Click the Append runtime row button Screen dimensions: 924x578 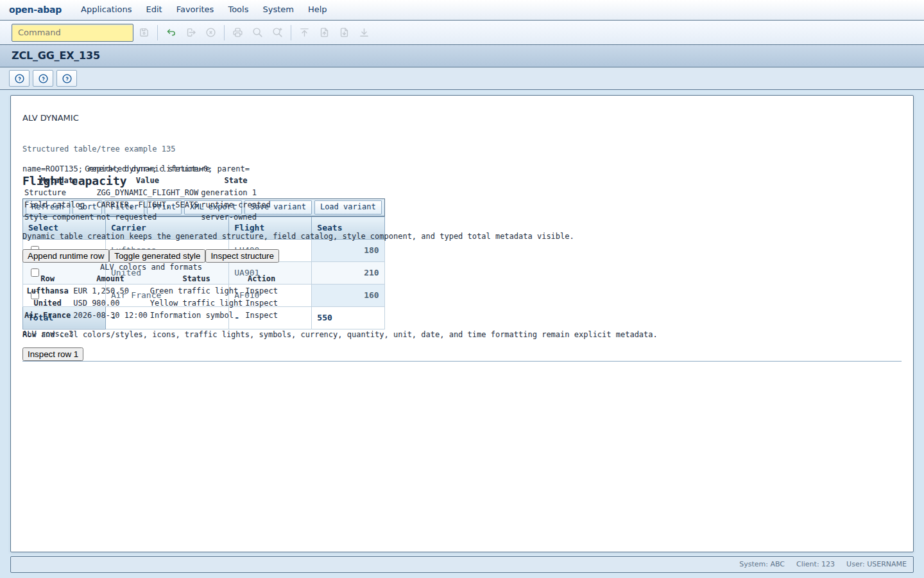[65, 256]
